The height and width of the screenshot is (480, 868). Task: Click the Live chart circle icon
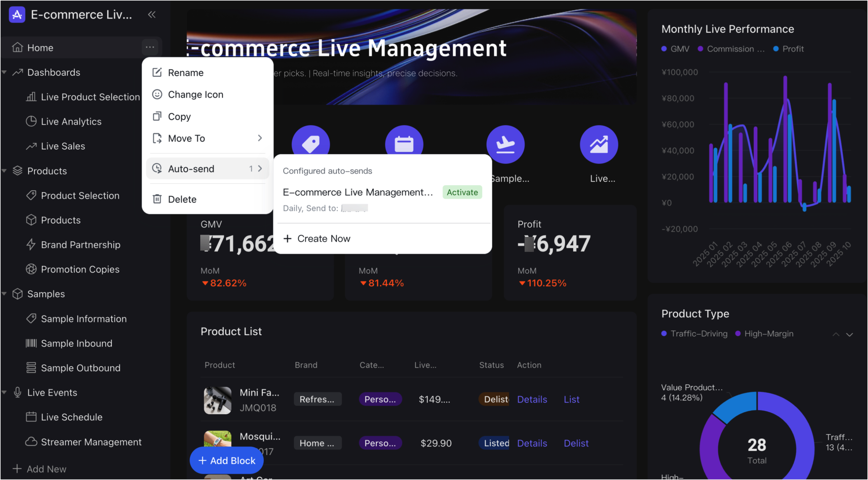599,144
